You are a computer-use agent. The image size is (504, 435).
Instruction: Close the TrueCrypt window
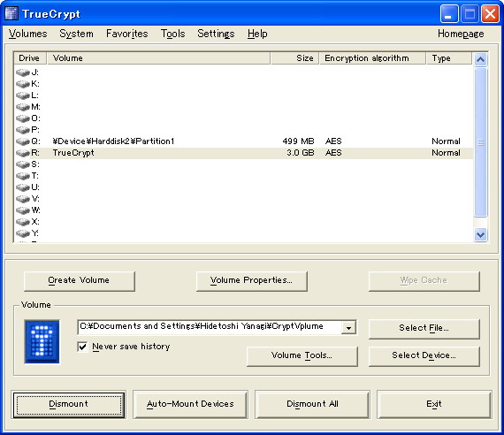[x=490, y=14]
